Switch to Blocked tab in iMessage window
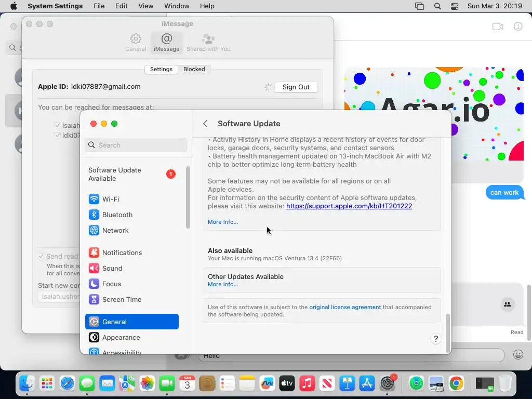 (x=194, y=69)
